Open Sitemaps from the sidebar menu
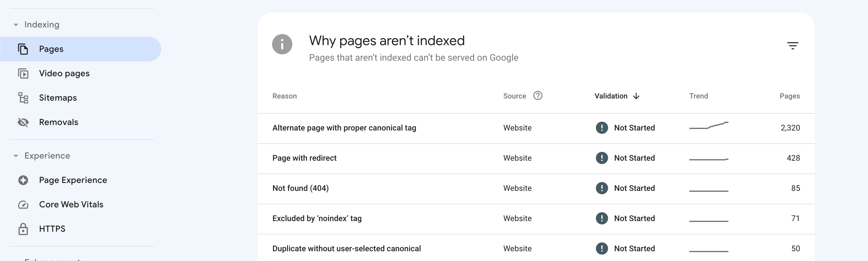 (x=58, y=98)
